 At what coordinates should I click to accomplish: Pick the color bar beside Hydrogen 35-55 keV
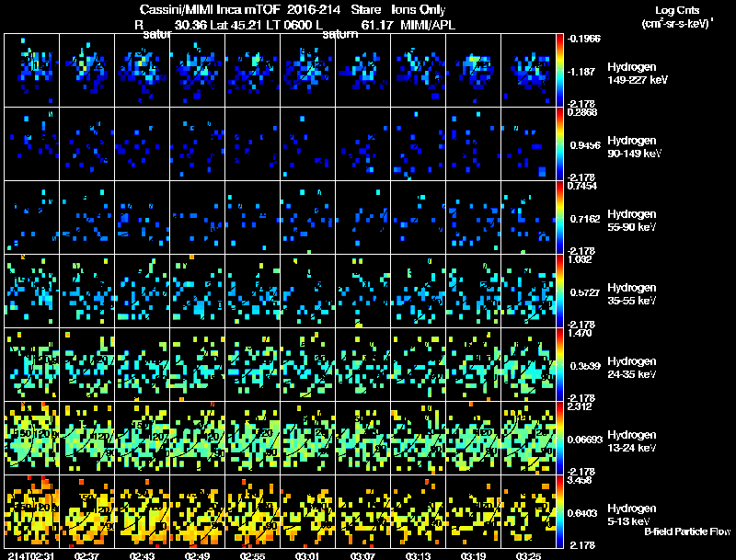coord(559,291)
